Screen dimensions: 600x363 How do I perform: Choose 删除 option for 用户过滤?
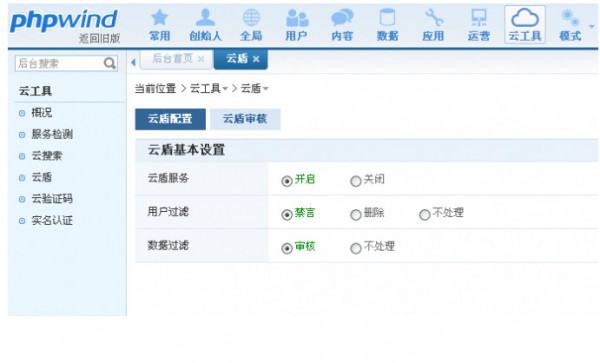pos(355,214)
